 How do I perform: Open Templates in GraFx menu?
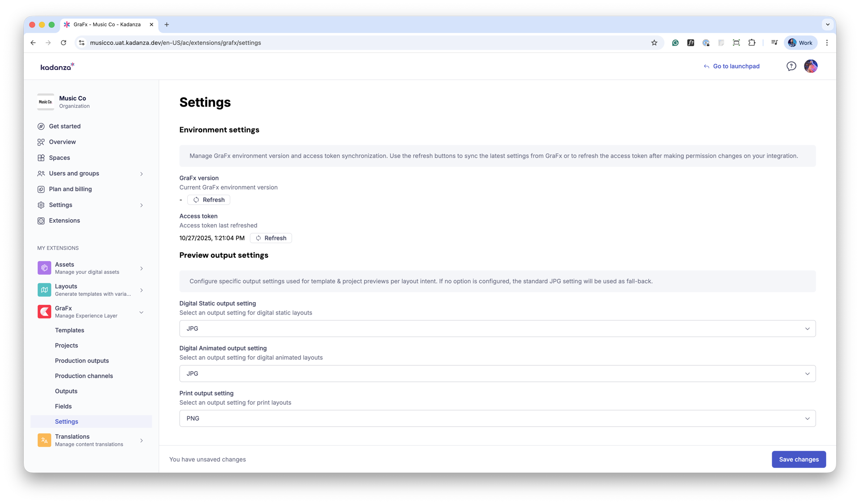(x=69, y=330)
